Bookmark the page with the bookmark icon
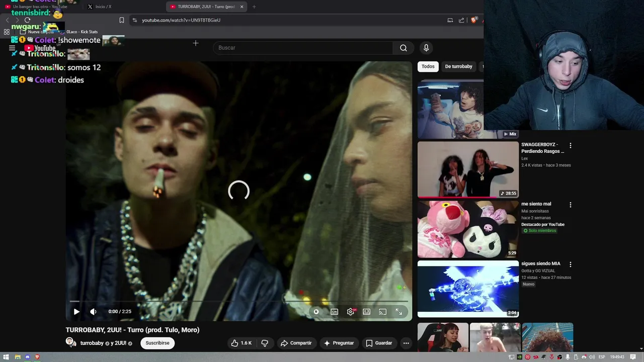This screenshot has width=644, height=362. tap(121, 20)
